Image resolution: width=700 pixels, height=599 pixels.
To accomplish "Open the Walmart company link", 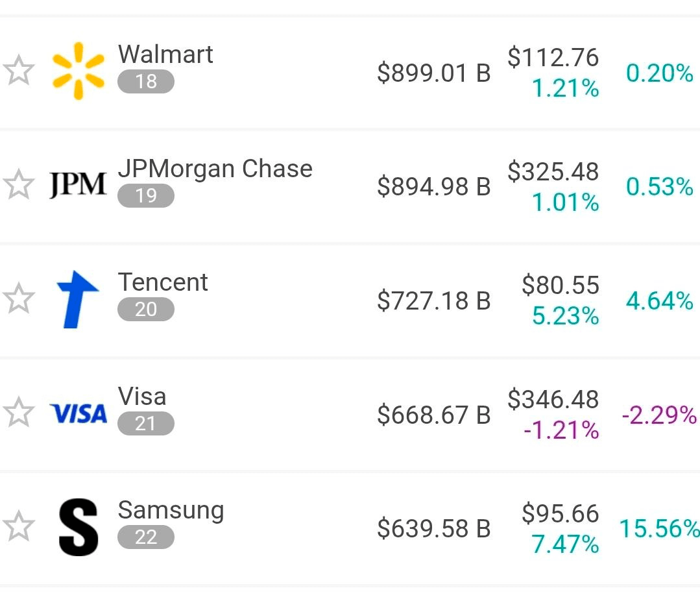I will (165, 55).
